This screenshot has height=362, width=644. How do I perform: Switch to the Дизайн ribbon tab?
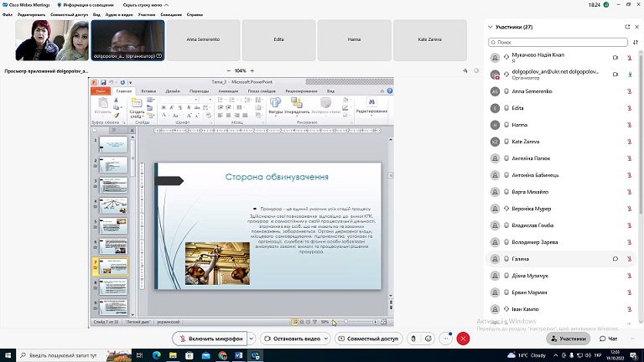point(173,90)
